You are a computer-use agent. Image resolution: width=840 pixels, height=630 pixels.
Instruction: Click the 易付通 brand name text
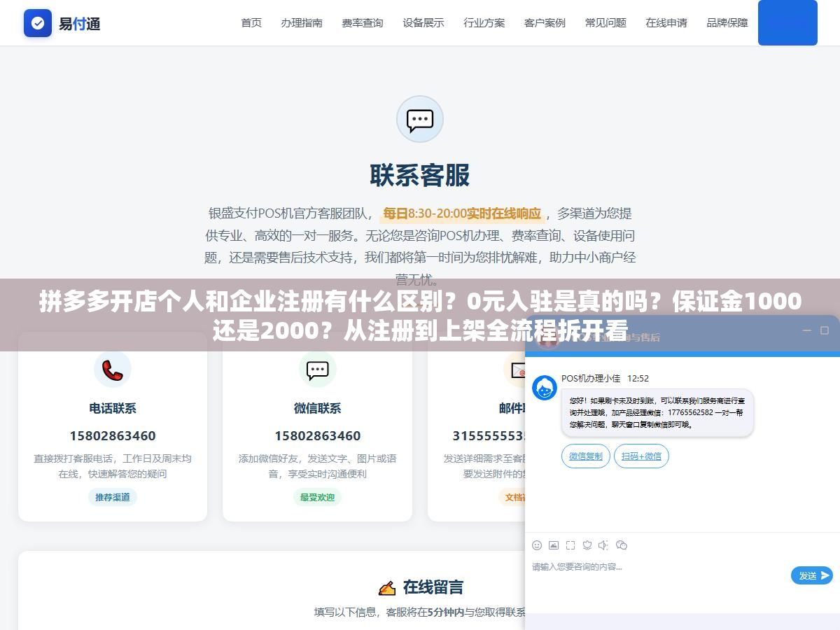(79, 24)
